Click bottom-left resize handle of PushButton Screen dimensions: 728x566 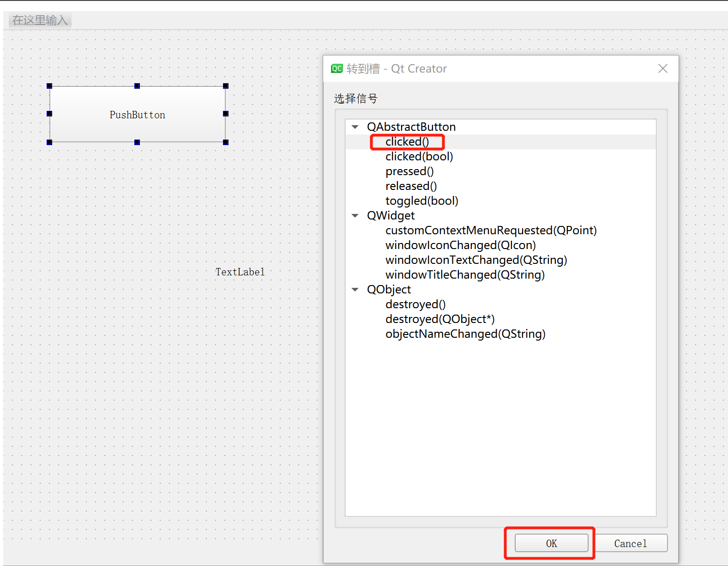click(x=49, y=142)
